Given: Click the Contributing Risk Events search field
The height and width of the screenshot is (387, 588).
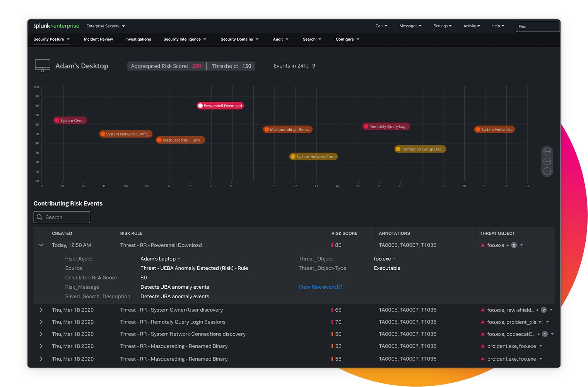Looking at the screenshot, I should coord(62,217).
